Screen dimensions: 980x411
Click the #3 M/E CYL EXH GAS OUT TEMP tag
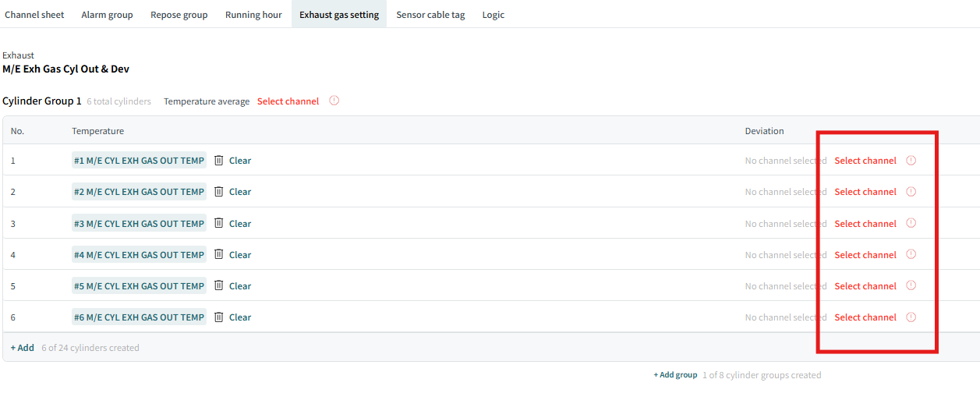[x=139, y=224]
